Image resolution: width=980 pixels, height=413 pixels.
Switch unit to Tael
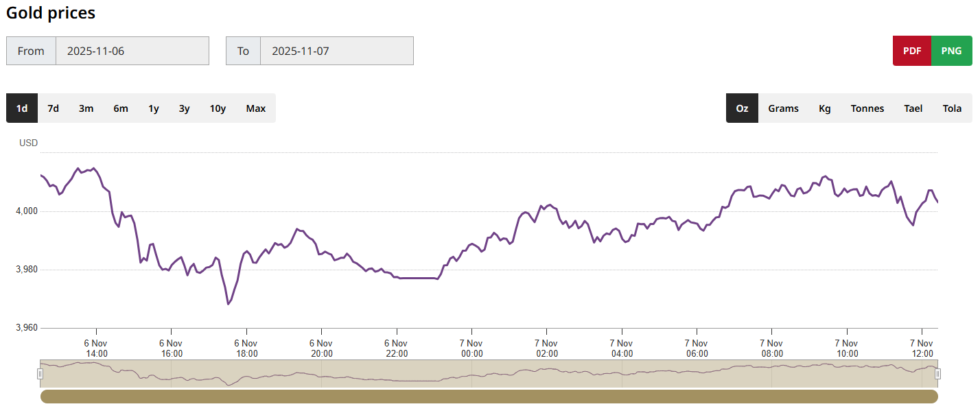(x=913, y=108)
